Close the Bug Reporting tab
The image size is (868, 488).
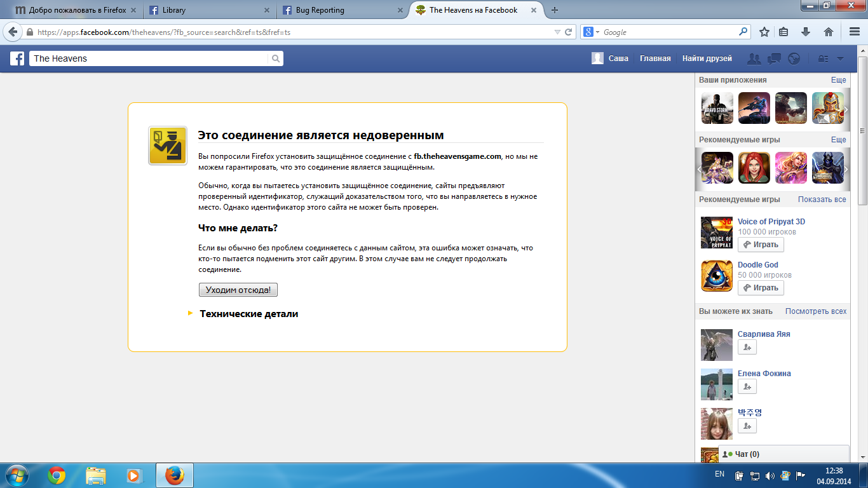coord(400,10)
